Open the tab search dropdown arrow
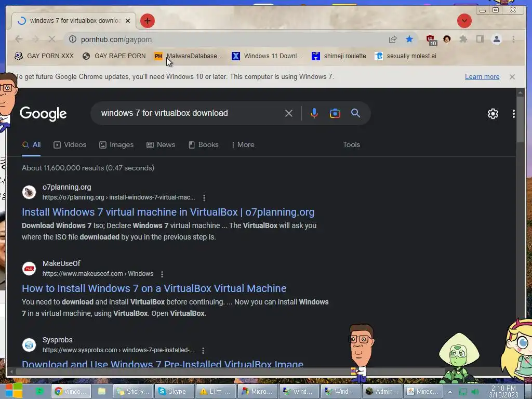Screen dimensions: 532x399 pos(464,21)
